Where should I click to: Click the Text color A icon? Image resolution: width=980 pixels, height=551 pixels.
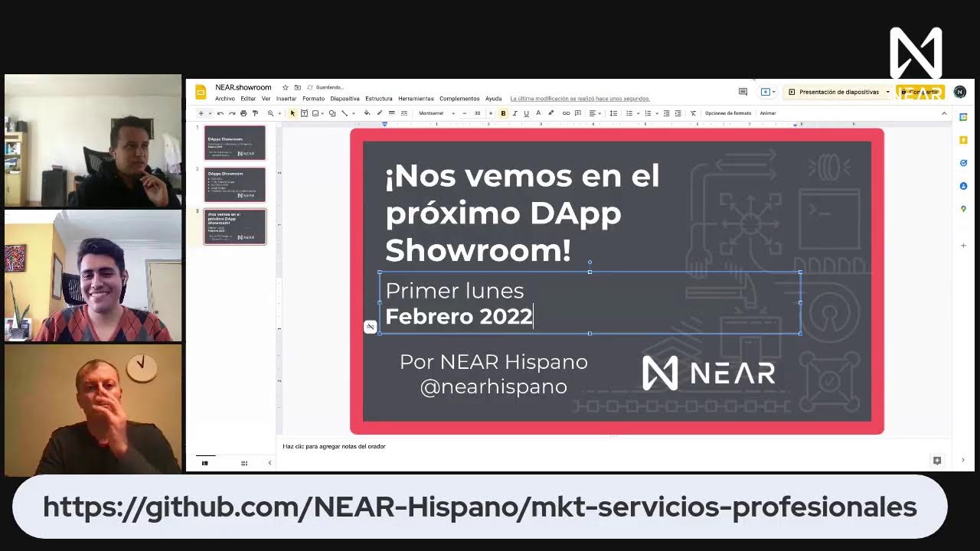[x=538, y=113]
